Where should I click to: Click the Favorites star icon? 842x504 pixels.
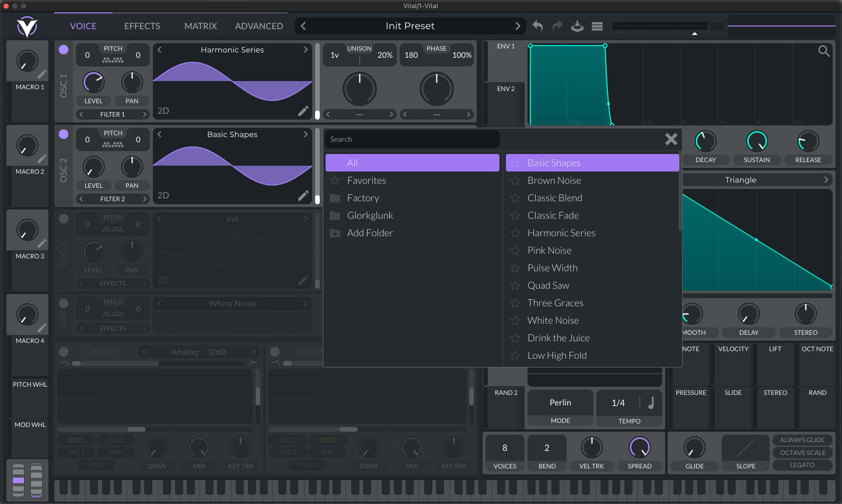click(335, 180)
